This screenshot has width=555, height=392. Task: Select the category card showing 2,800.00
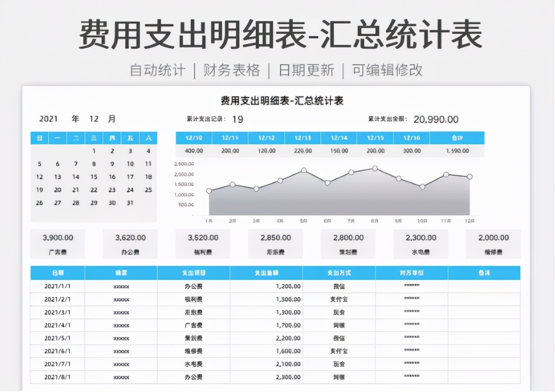348,244
